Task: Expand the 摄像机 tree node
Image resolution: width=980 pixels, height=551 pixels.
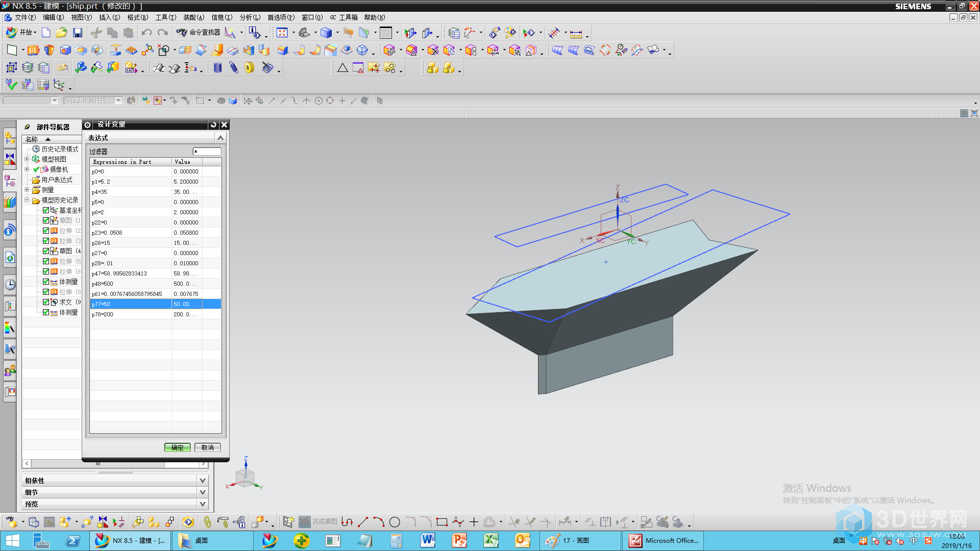Action: [27, 169]
